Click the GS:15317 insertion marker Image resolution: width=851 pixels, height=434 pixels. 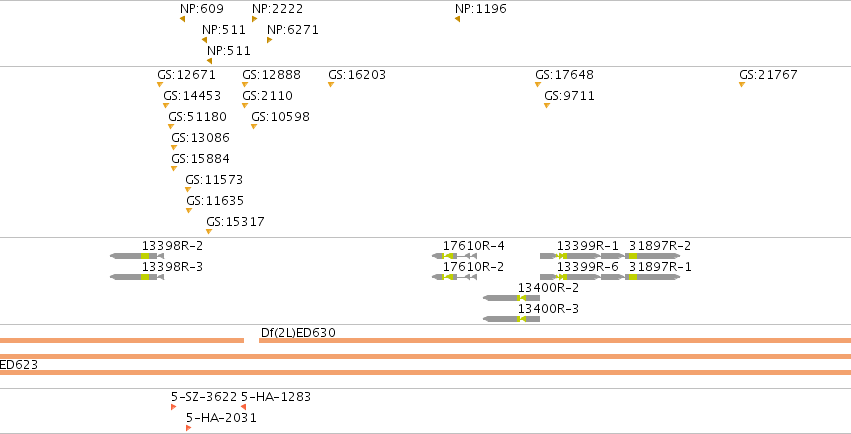[x=209, y=232]
